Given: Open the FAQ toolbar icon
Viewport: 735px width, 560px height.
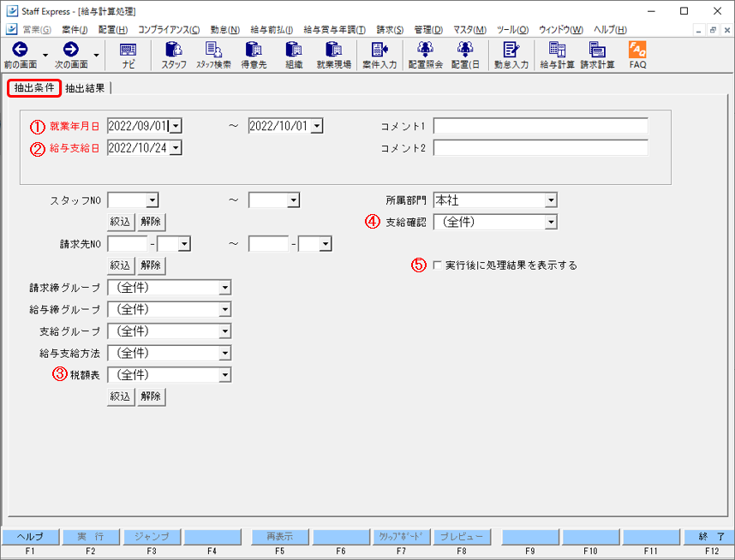Looking at the screenshot, I should [637, 49].
